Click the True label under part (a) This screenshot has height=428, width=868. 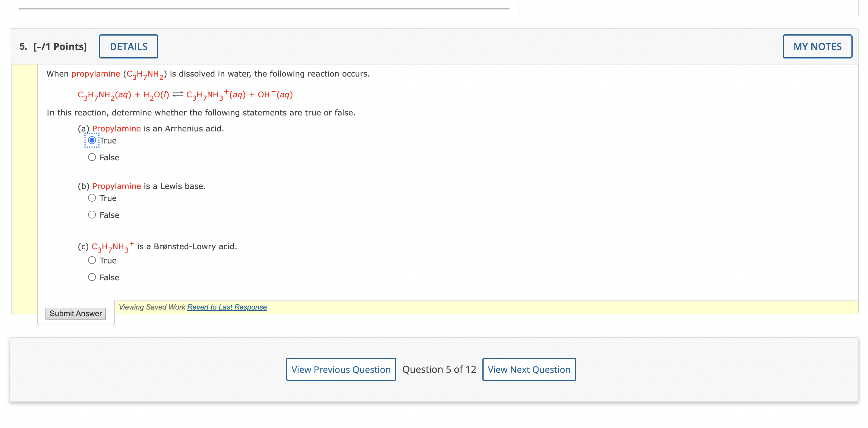click(108, 140)
